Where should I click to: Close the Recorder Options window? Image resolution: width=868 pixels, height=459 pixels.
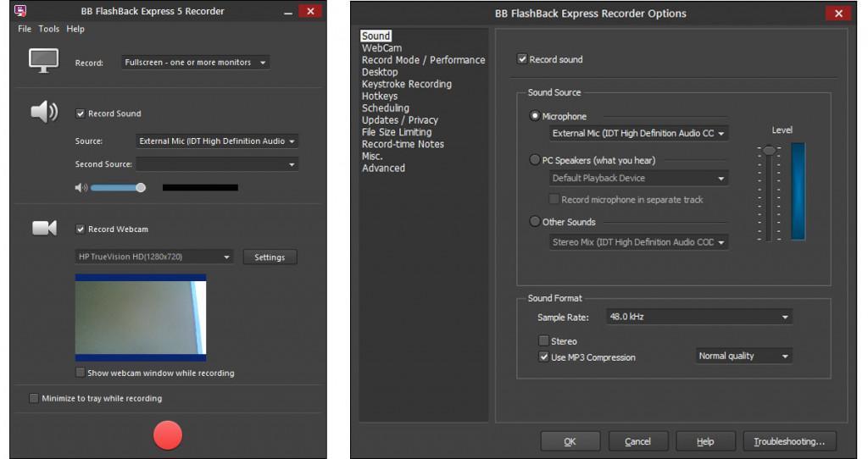(x=838, y=14)
